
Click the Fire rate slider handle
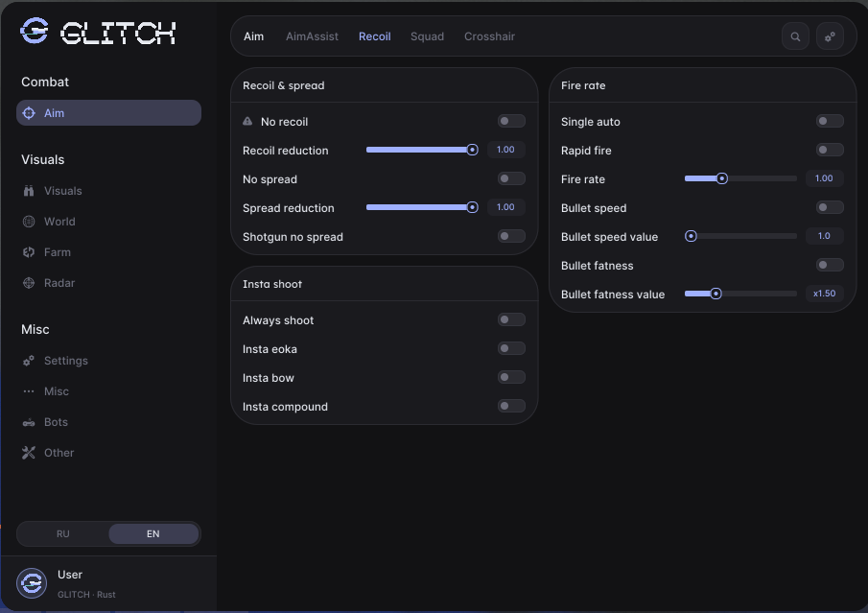click(722, 178)
